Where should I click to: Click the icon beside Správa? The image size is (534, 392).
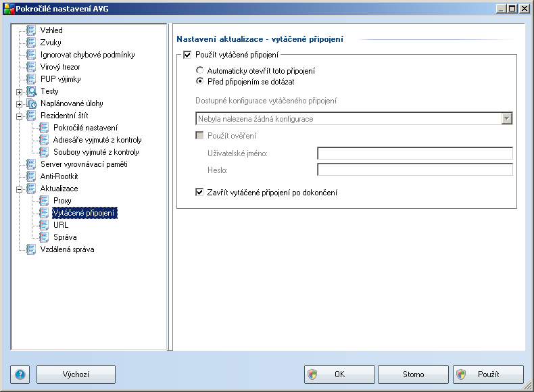click(44, 237)
